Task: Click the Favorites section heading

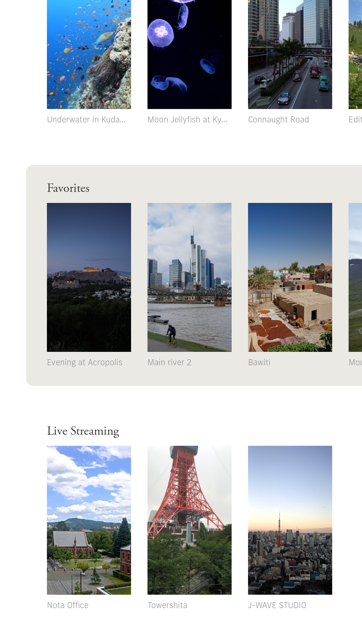Action: click(68, 188)
